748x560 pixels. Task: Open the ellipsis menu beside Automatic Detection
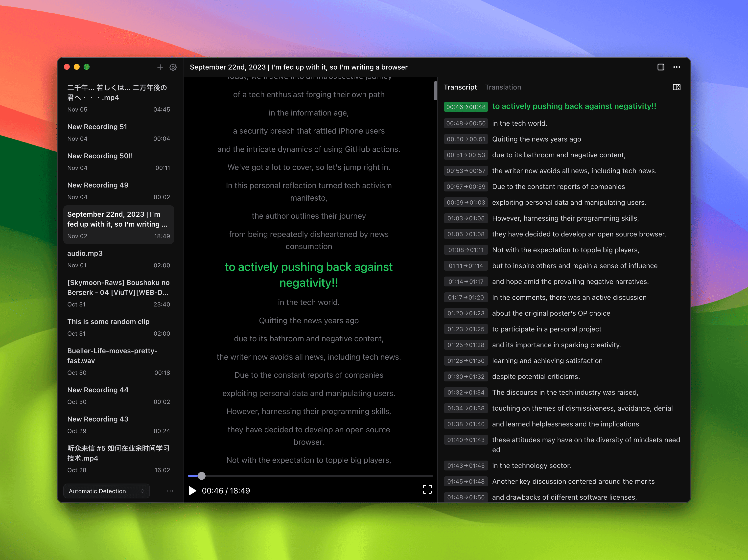(x=170, y=491)
